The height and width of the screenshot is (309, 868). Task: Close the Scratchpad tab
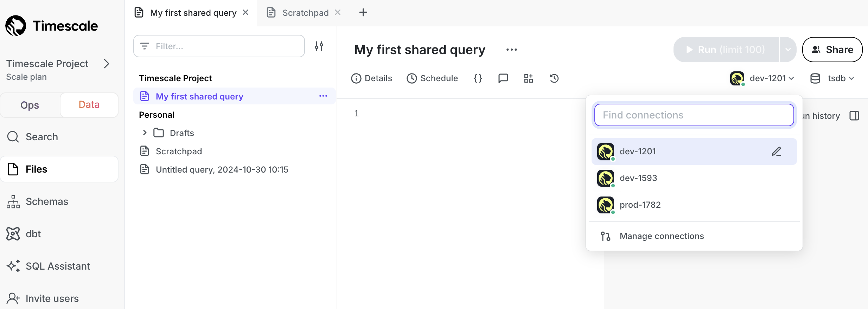tap(338, 13)
